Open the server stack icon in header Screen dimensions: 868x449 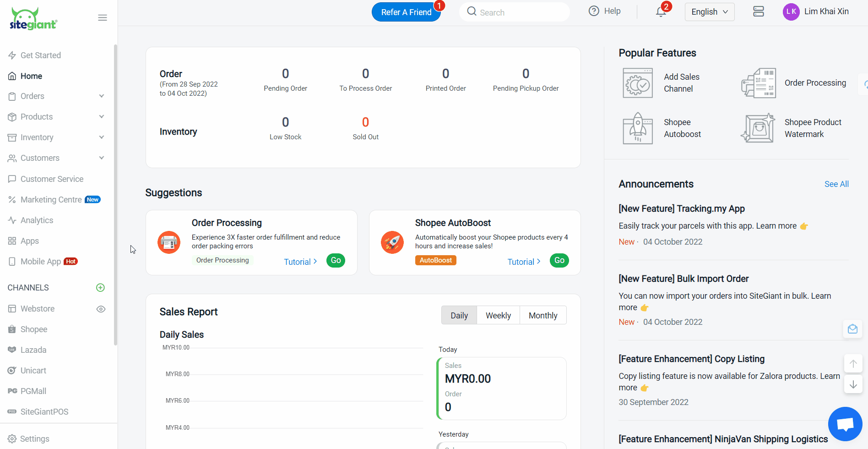click(x=759, y=11)
